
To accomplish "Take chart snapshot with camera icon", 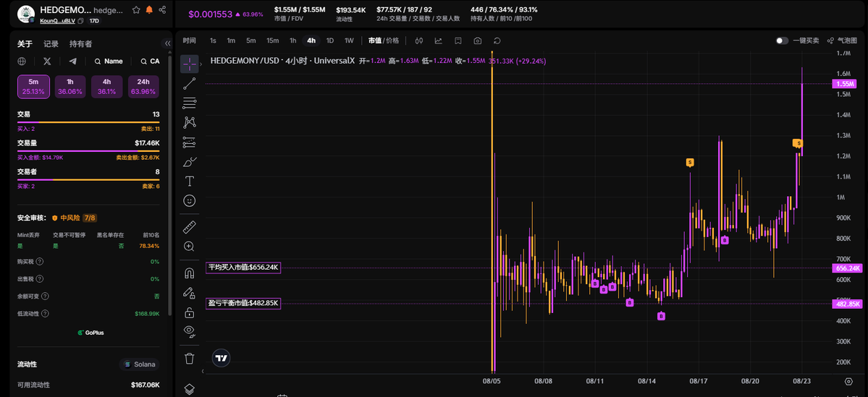I will [478, 40].
